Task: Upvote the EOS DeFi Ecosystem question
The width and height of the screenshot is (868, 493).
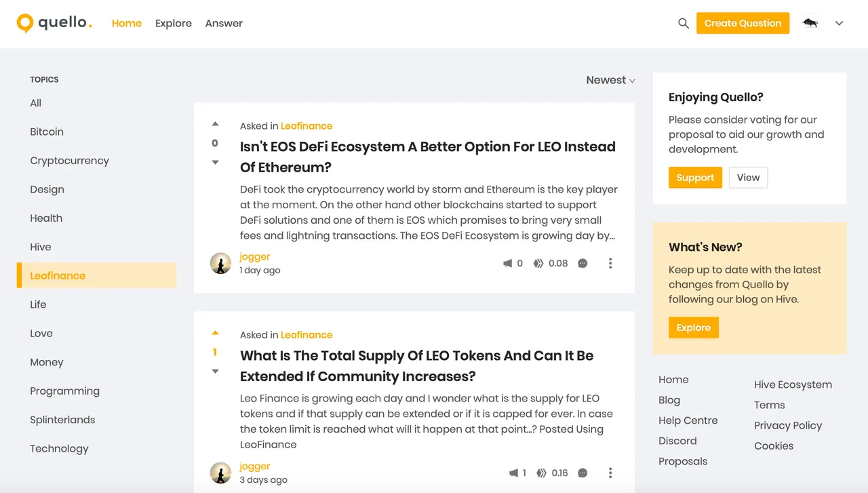Action: 215,124
